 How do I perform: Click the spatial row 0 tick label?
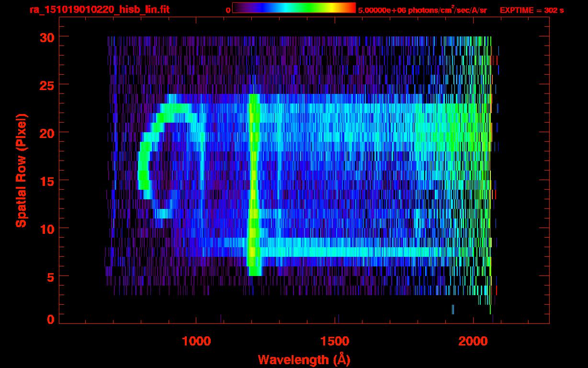tap(50, 319)
